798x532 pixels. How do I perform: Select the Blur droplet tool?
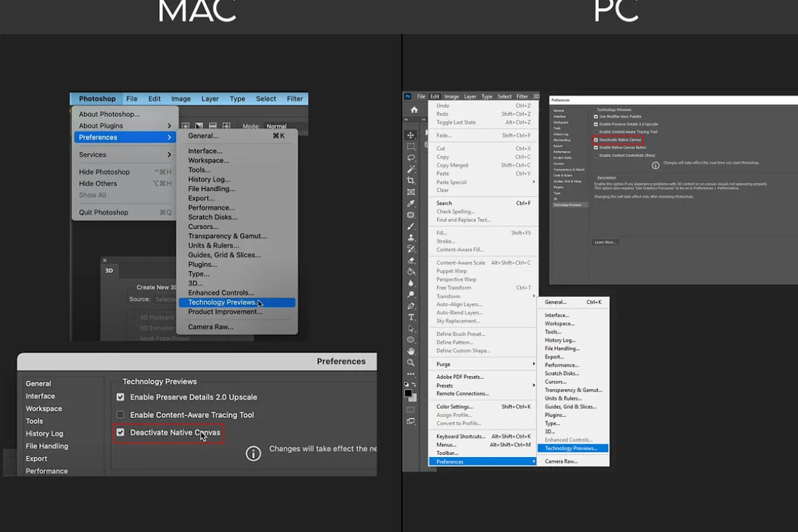tap(411, 282)
